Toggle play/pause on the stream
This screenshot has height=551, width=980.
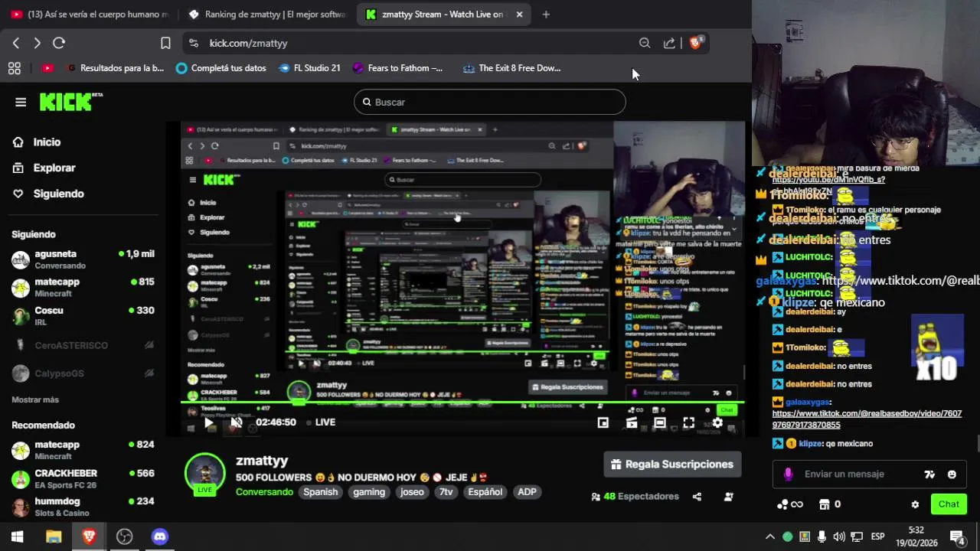(208, 422)
